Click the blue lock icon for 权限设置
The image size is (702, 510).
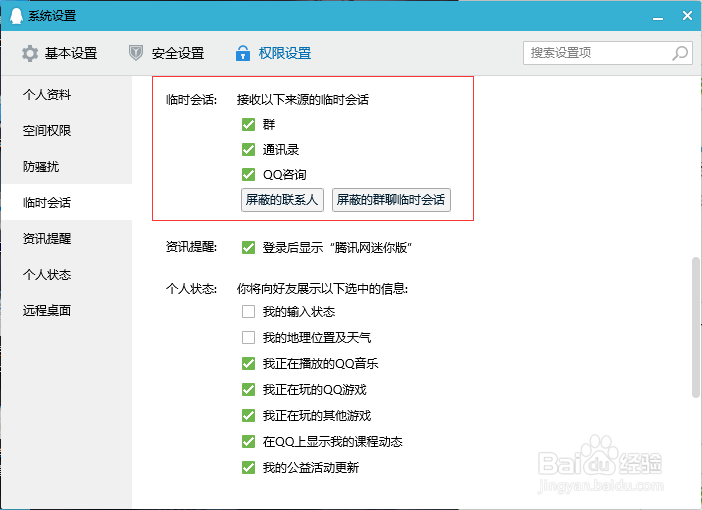tap(243, 53)
